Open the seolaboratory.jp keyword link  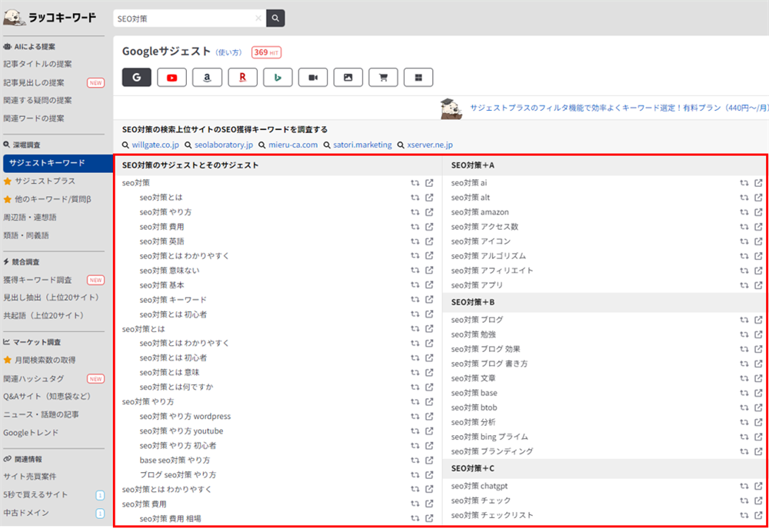[224, 145]
